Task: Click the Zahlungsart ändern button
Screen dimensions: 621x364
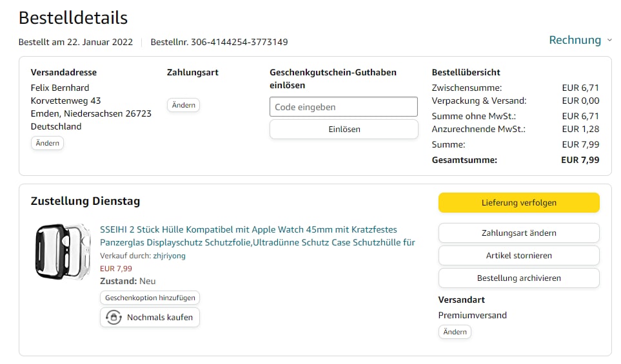Action: click(518, 233)
